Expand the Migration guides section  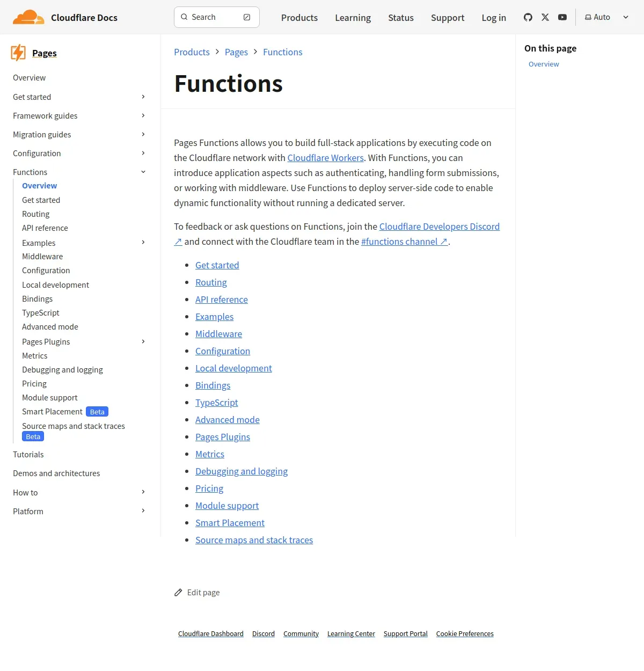tap(143, 134)
